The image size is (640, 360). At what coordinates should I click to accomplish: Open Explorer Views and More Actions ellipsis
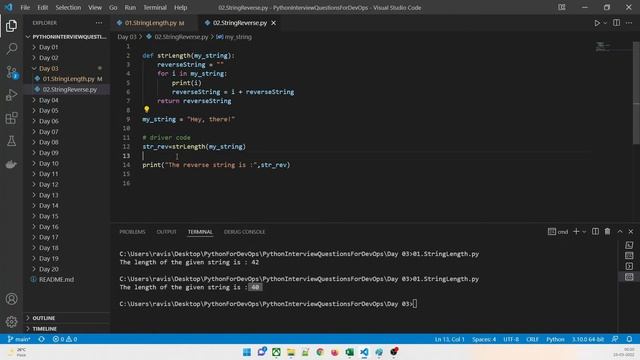tap(99, 23)
